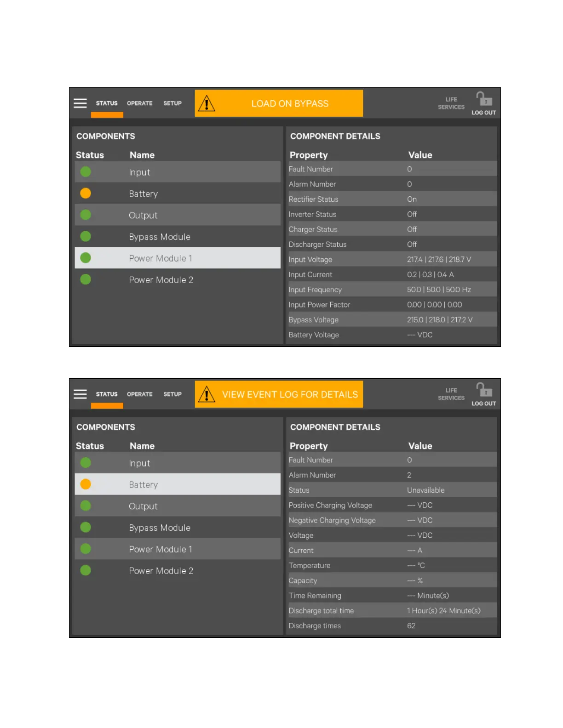This screenshot has height=728, width=563.
Task: Select Output component in bottom screen
Action: [x=178, y=506]
